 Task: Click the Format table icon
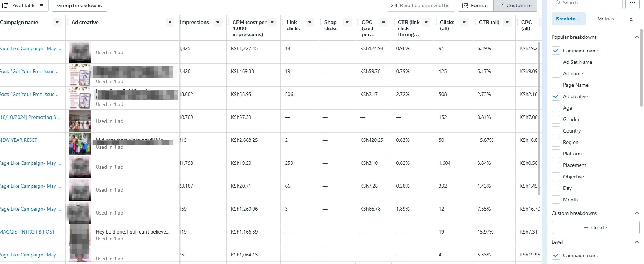[465, 5]
